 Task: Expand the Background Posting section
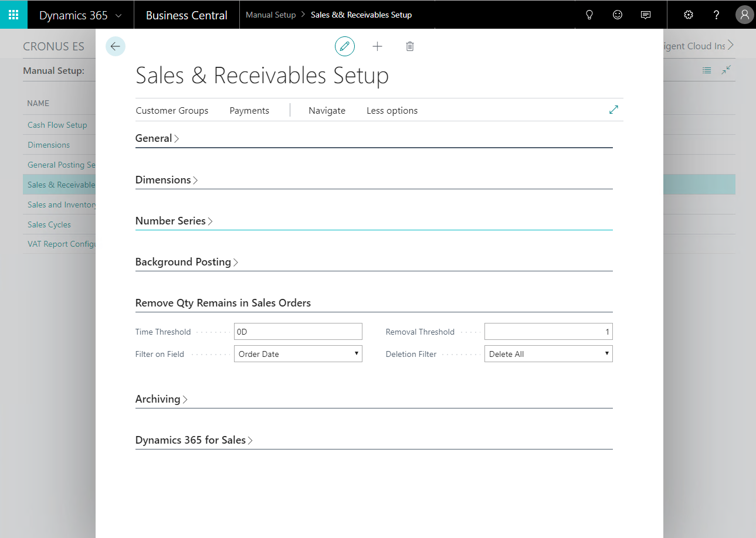click(x=187, y=262)
